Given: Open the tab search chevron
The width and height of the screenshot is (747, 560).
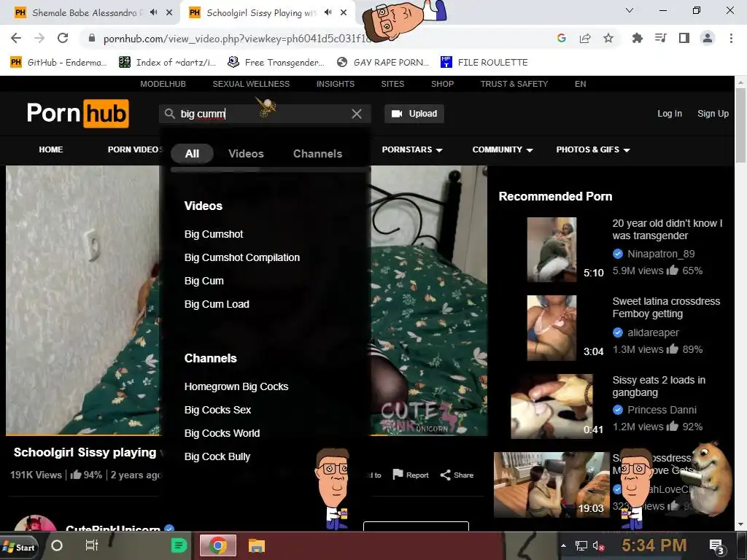Looking at the screenshot, I should [630, 10].
